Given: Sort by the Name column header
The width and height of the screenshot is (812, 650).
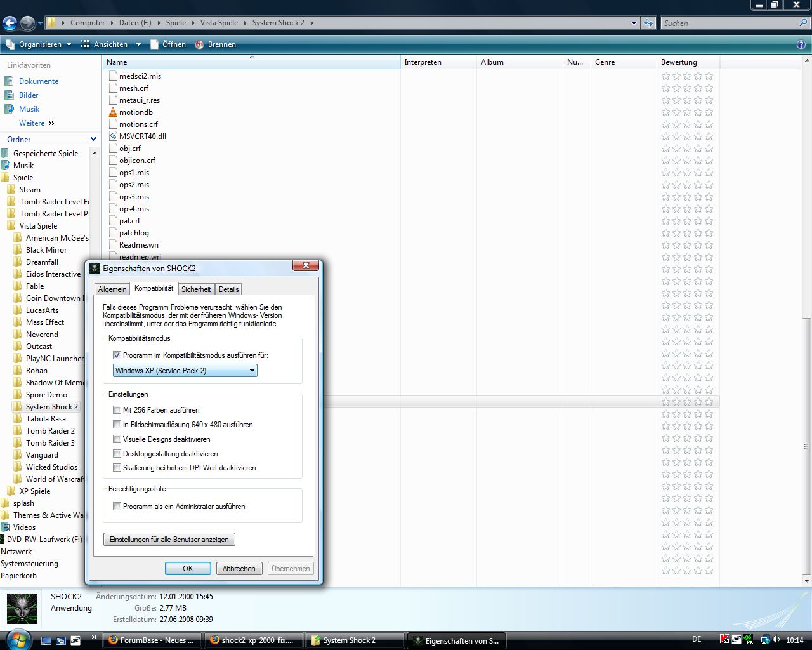Looking at the screenshot, I should (x=252, y=62).
